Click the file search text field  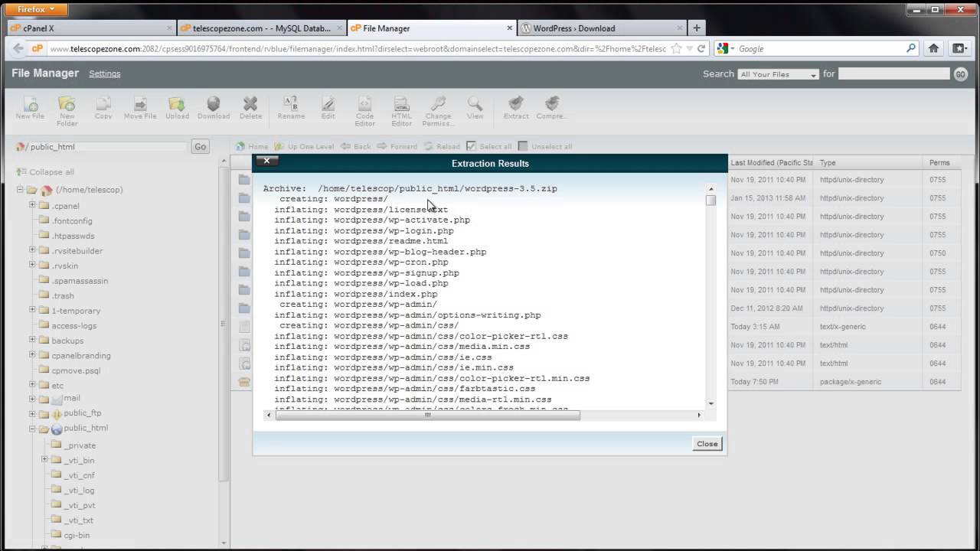click(893, 74)
